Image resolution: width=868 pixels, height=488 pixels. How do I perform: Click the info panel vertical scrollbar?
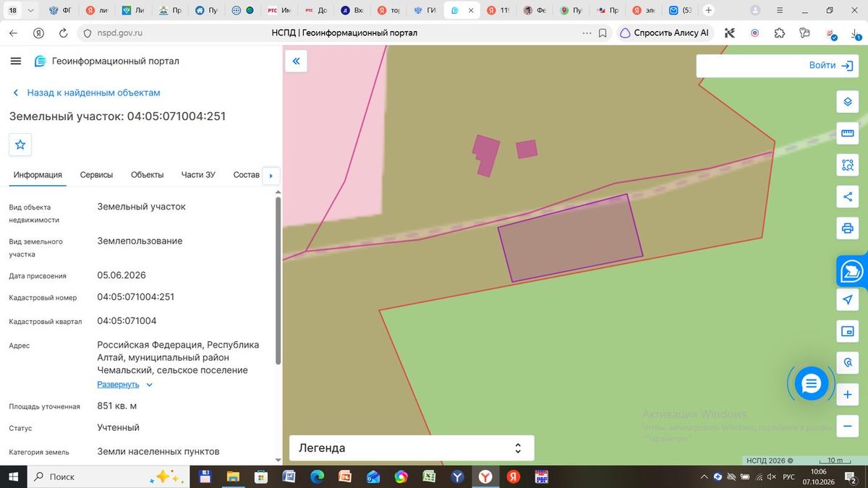tap(278, 282)
